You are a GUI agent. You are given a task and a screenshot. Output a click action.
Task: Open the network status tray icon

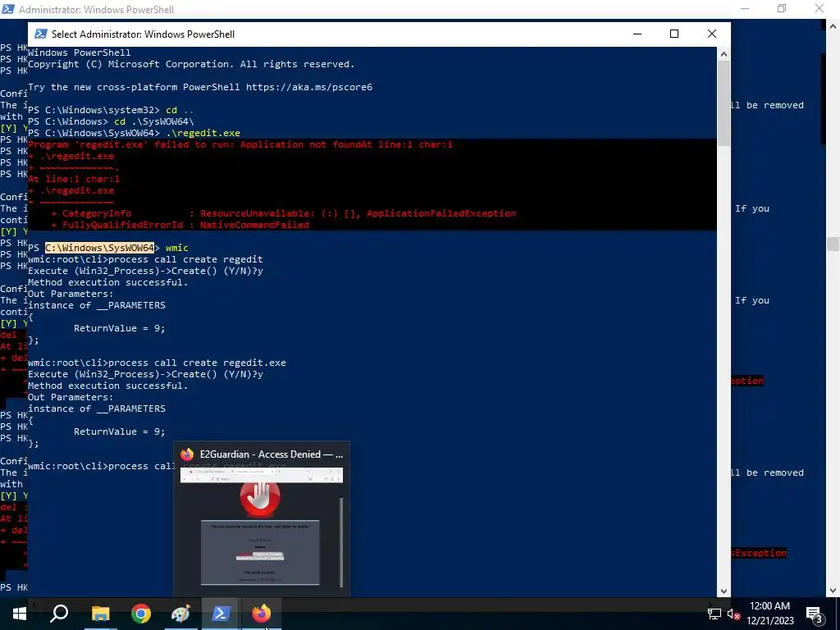coord(714,614)
